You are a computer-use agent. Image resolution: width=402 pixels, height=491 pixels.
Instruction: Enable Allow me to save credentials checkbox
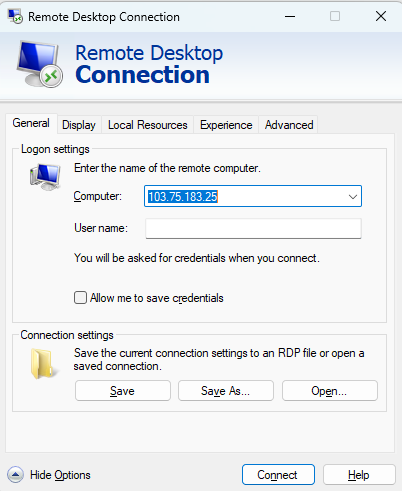80,297
